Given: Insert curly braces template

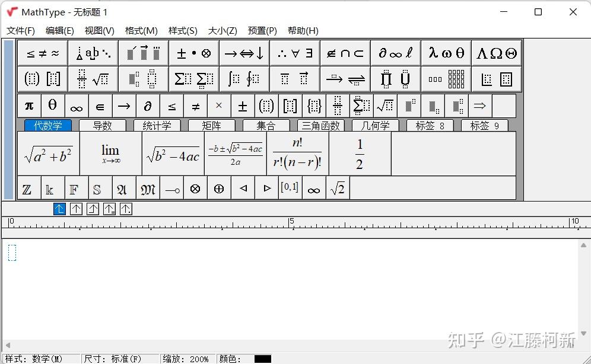Looking at the screenshot, I should (314, 106).
